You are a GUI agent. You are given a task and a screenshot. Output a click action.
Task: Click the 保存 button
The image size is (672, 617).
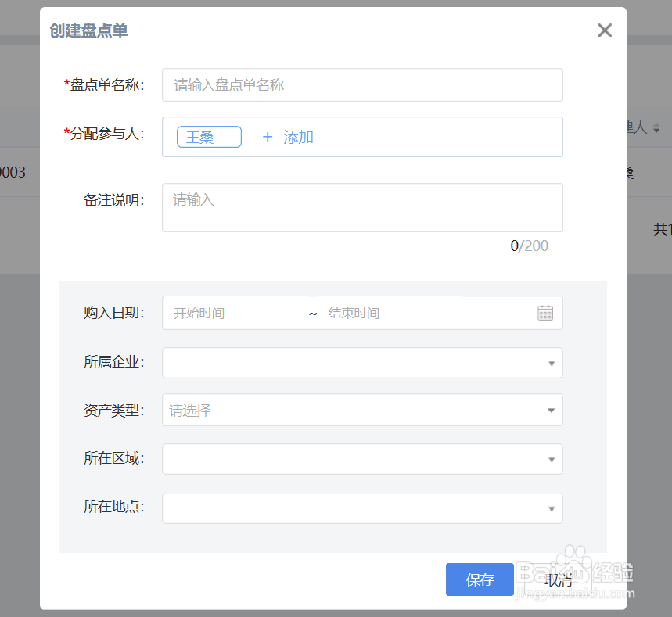(x=480, y=579)
